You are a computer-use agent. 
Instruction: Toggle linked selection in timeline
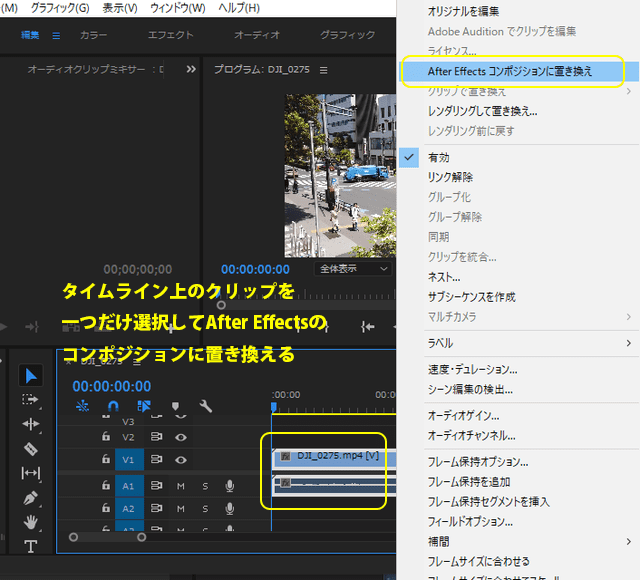click(x=144, y=406)
